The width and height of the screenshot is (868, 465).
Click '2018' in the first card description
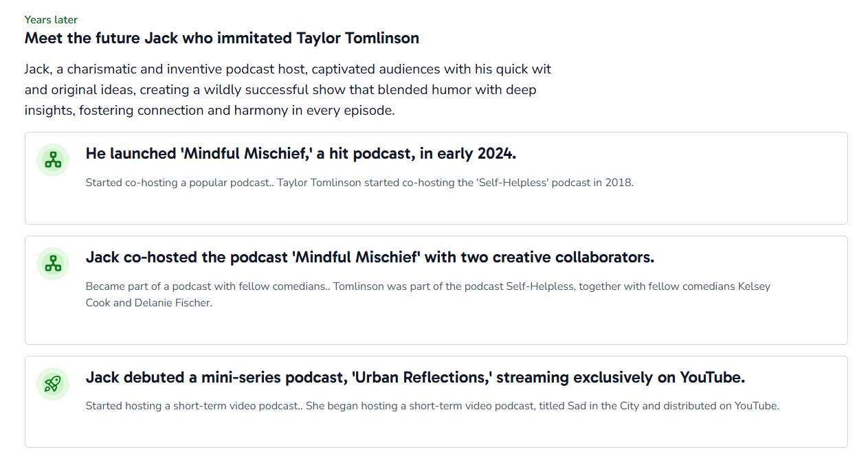click(620, 183)
